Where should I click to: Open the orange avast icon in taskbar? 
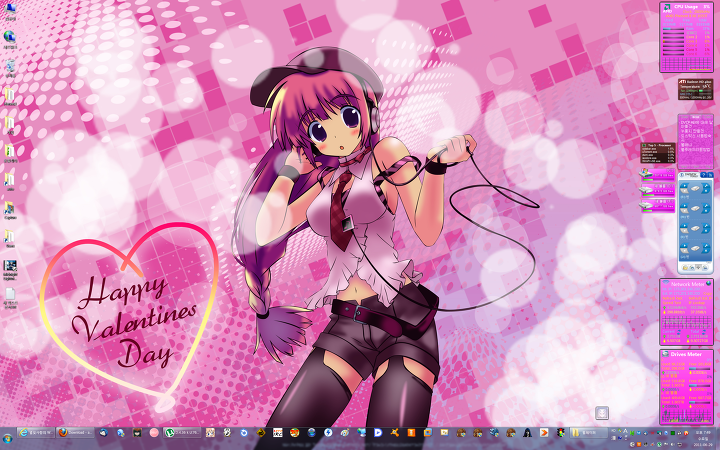click(x=395, y=433)
